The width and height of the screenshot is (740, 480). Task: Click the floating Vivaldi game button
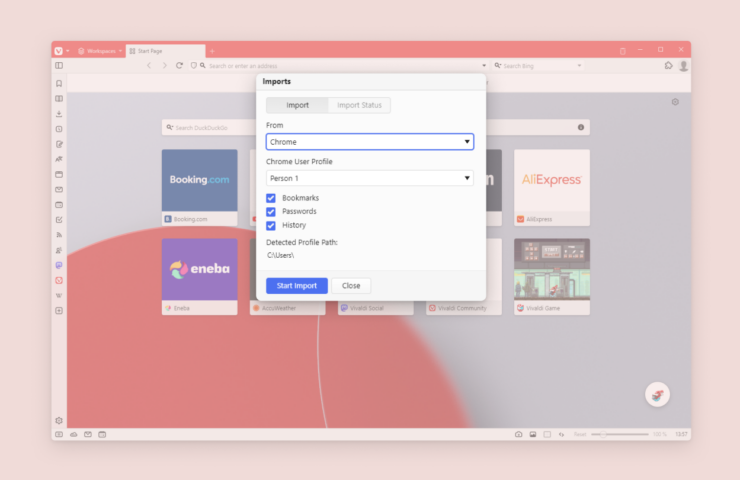pyautogui.click(x=657, y=394)
